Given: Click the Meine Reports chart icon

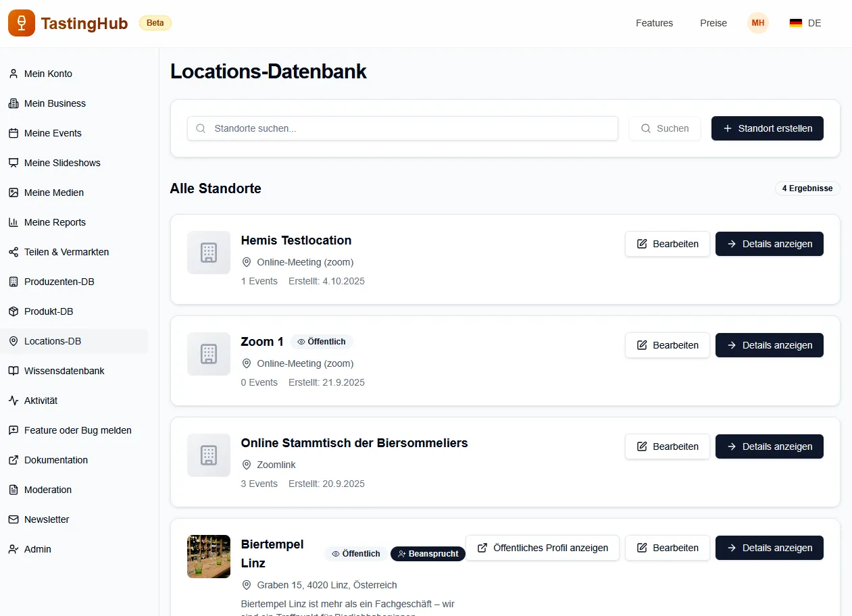Looking at the screenshot, I should click(x=14, y=222).
